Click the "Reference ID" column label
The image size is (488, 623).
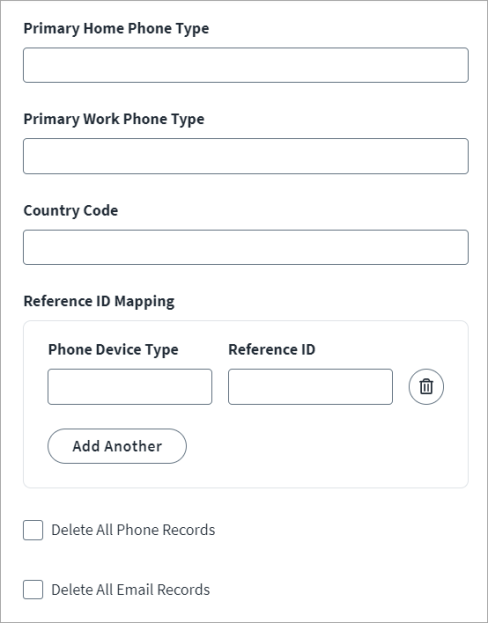point(272,350)
